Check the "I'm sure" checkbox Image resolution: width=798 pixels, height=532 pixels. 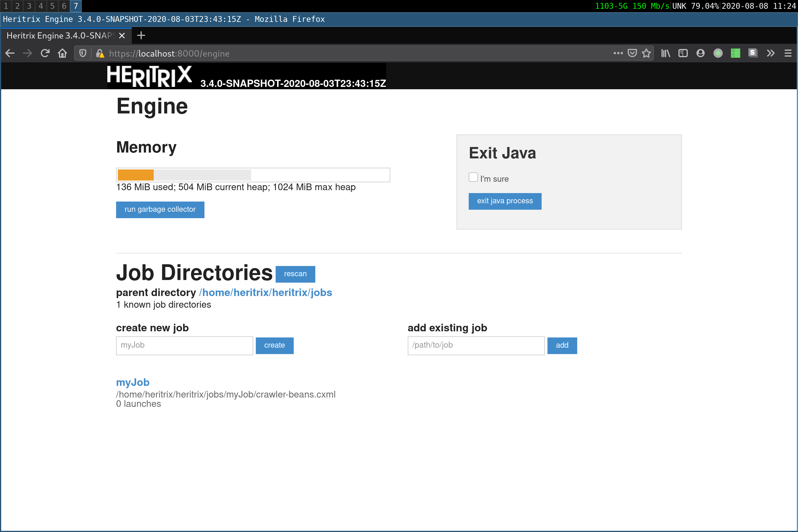[473, 177]
